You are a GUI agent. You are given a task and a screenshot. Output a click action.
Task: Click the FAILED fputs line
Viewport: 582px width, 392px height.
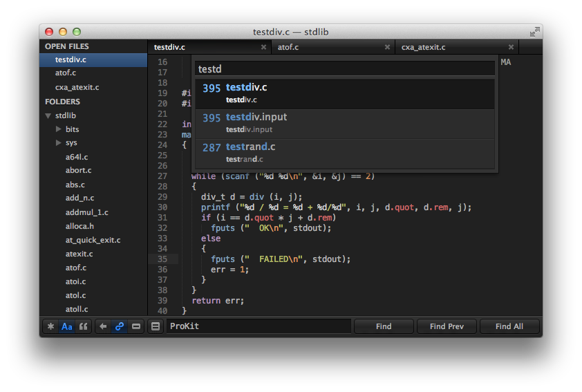tap(281, 259)
